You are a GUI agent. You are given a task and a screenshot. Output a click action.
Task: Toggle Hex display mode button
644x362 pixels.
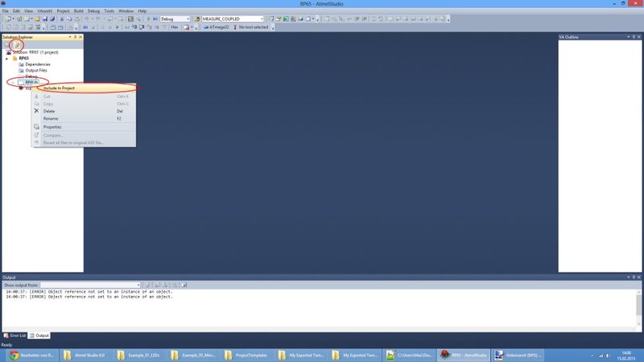[174, 27]
